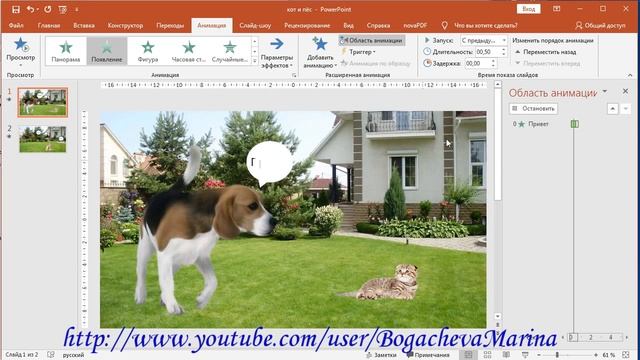This screenshot has height=360, width=640.
Task: Switch to the Вид tab
Action: (x=348, y=25)
